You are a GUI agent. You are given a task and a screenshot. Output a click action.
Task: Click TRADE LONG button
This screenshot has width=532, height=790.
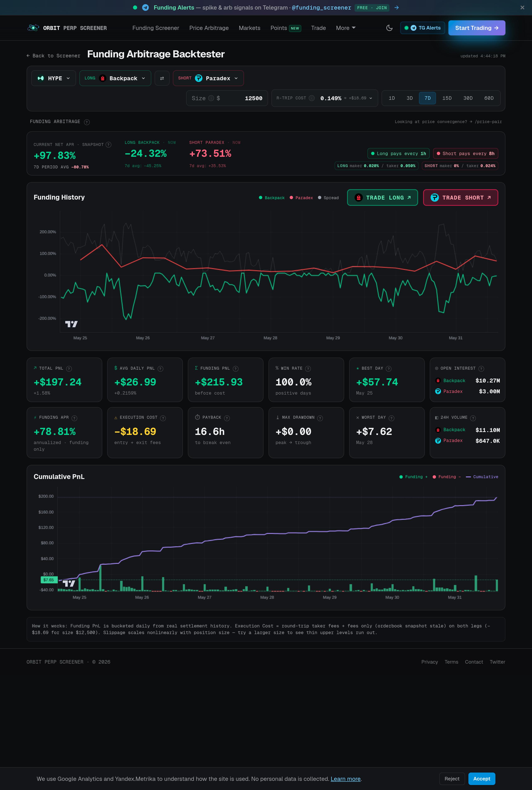tap(382, 197)
